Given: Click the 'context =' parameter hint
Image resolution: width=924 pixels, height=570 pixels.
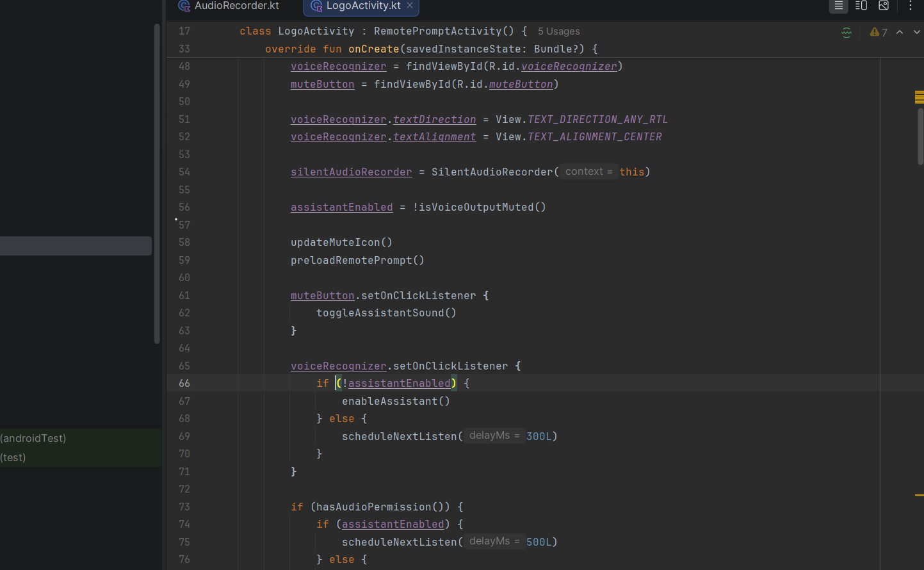Looking at the screenshot, I should point(589,172).
